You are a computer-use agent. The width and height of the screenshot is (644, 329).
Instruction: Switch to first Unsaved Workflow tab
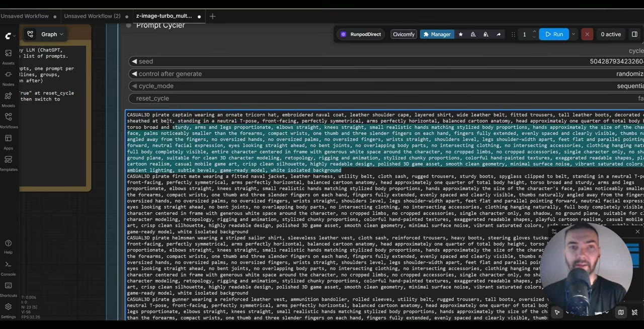24,16
